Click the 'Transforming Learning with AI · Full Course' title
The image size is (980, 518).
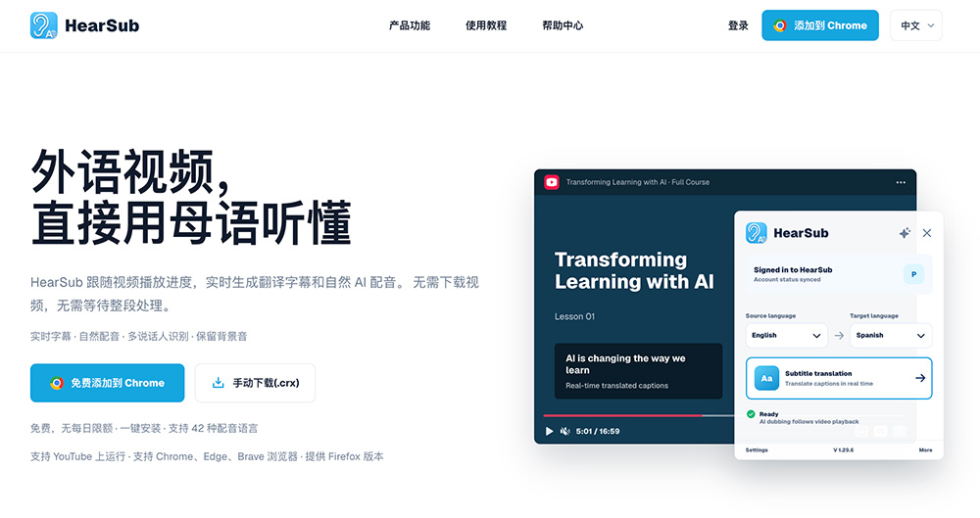[x=638, y=182]
